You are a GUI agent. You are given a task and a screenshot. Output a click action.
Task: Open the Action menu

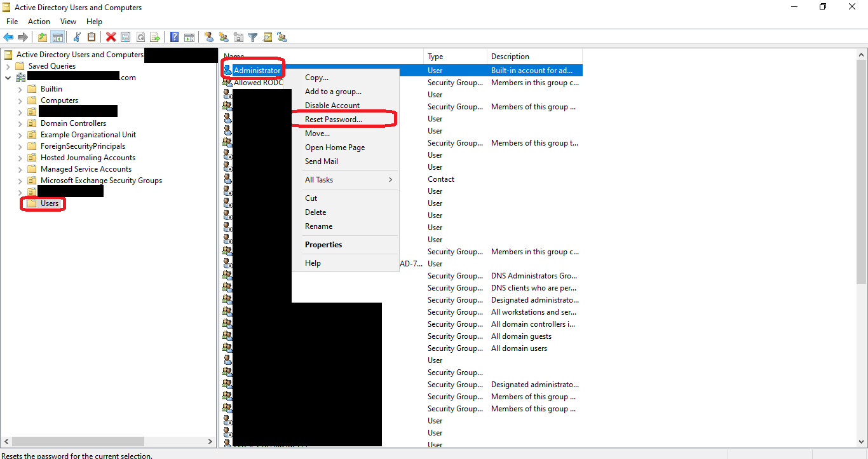(x=39, y=22)
